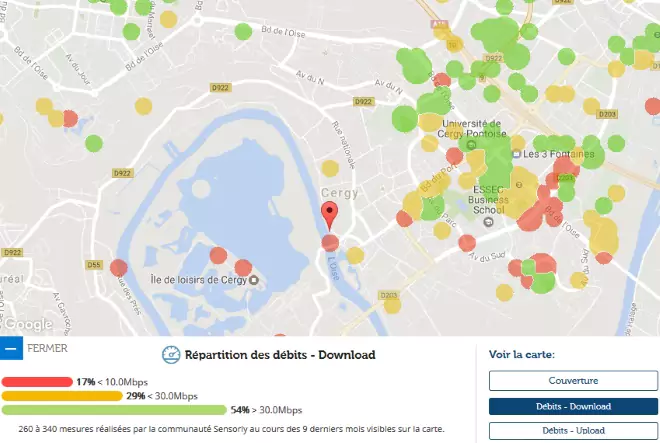Screen dimensions: 660x443
Task: Click the green 54% over 30.0Mbps bar
Action: pos(113,410)
